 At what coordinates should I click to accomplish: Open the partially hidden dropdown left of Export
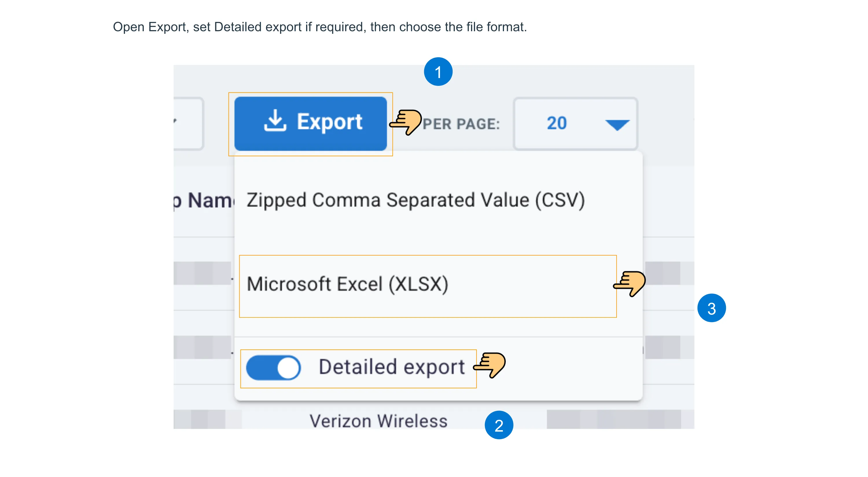click(x=188, y=123)
